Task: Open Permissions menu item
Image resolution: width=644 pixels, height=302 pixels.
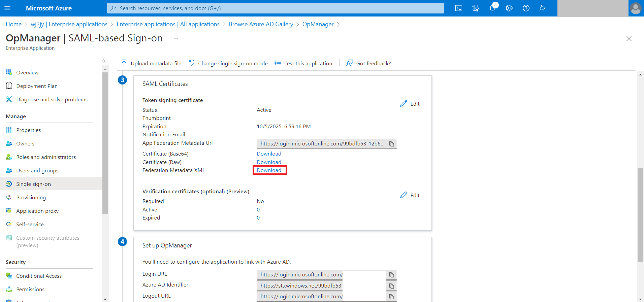Action: tap(30, 289)
